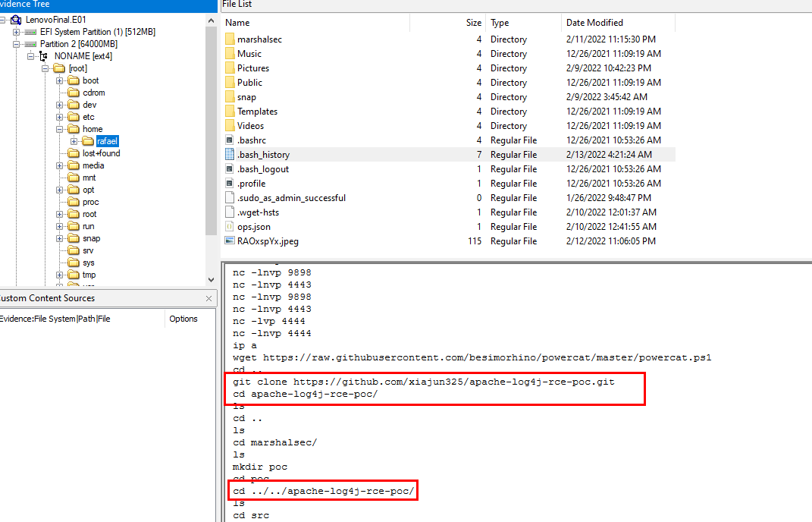Click the .bash_logout file icon
This screenshot has height=522, width=812.
[x=230, y=169]
